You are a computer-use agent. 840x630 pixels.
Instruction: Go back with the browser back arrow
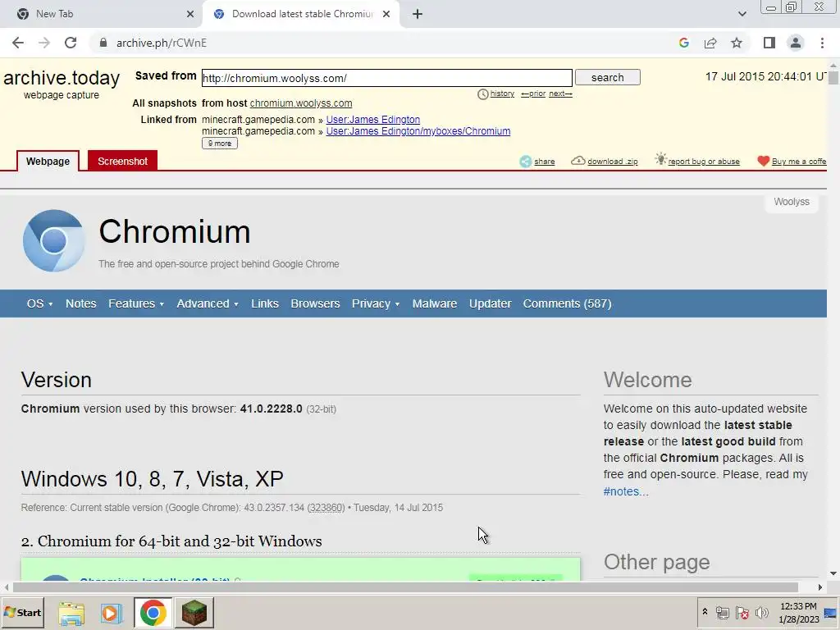18,43
